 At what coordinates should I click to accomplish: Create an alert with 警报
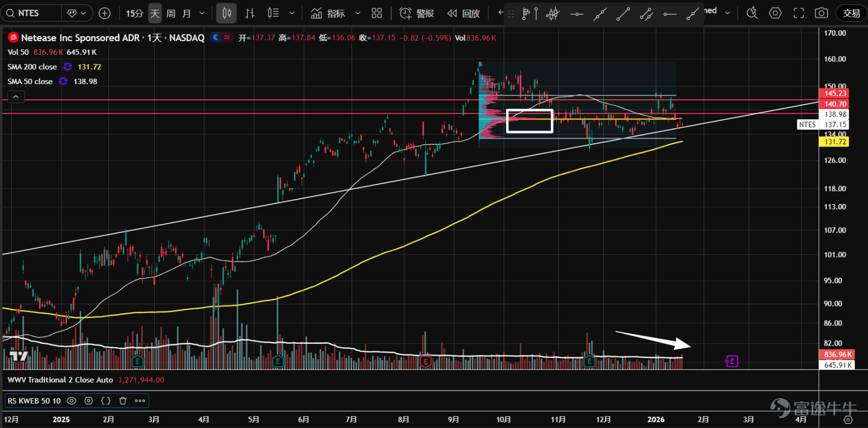(x=417, y=13)
